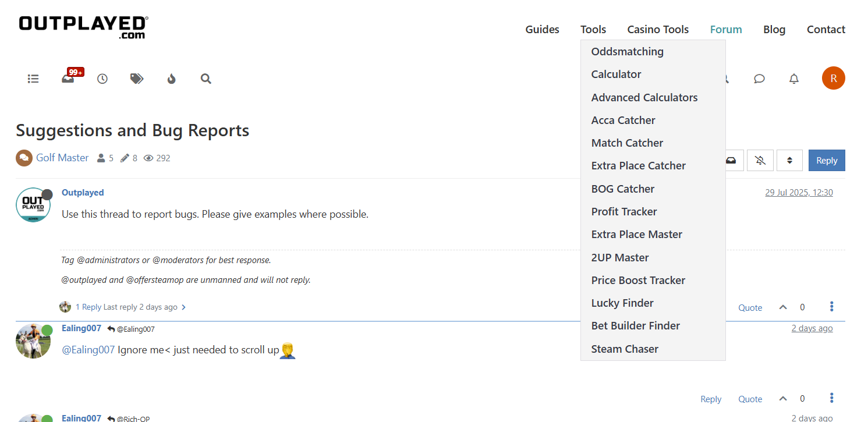Viewport: 868px width, 422px height.
Task: Open the tags icon in forum toolbar
Action: point(137,79)
